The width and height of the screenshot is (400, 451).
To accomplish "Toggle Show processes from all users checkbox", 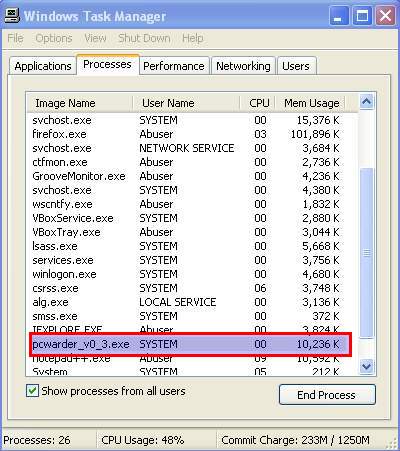I will pos(32,391).
